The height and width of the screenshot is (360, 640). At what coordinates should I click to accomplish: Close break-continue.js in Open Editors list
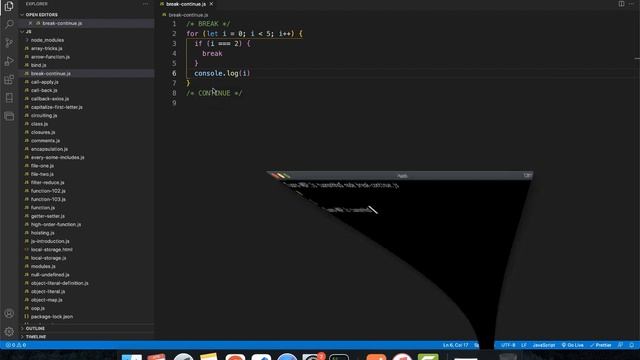30,23
